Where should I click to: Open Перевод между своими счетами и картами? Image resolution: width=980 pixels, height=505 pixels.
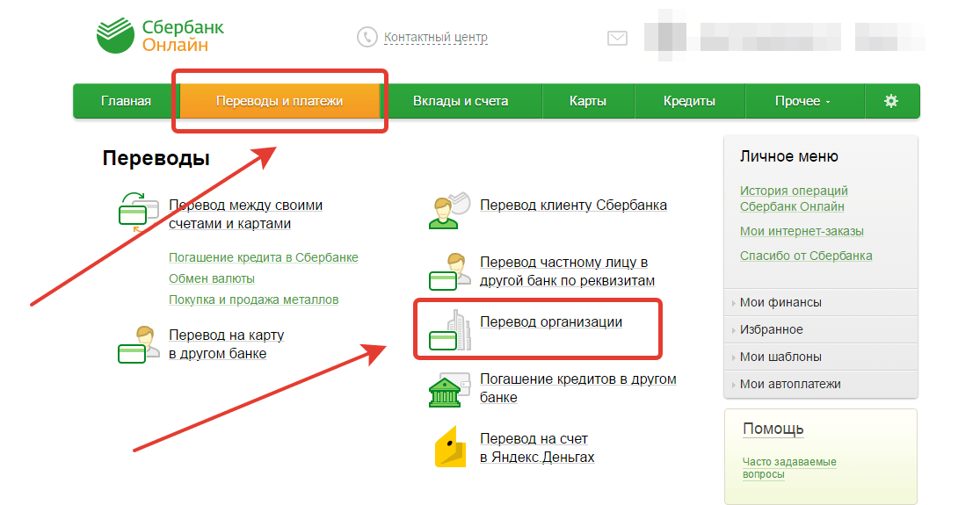pyautogui.click(x=245, y=214)
